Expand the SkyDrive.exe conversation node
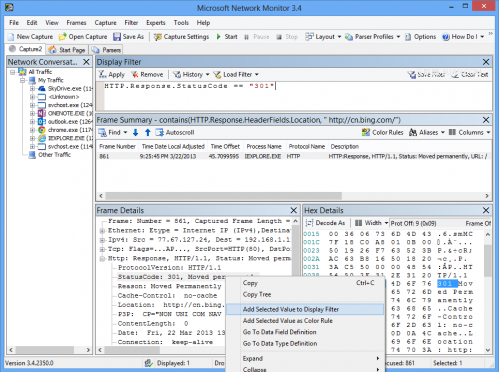This screenshot has width=499, height=372. tap(32, 89)
